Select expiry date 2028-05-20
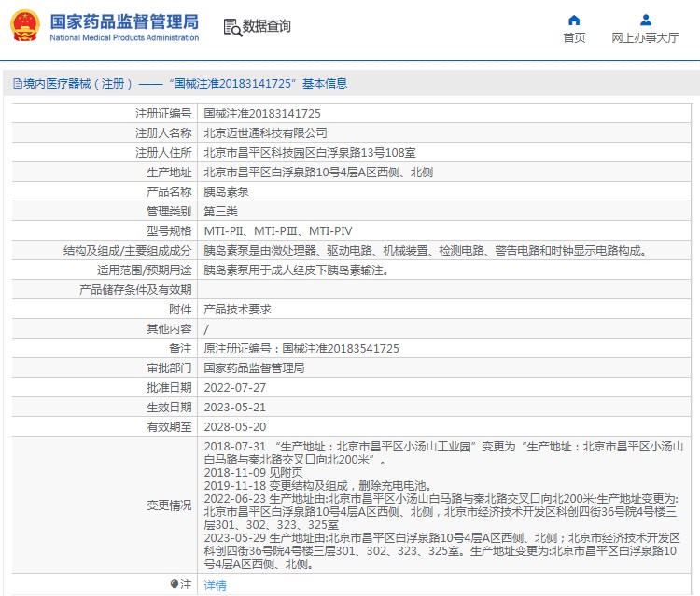Screen dimensions: 700x596 (235, 427)
